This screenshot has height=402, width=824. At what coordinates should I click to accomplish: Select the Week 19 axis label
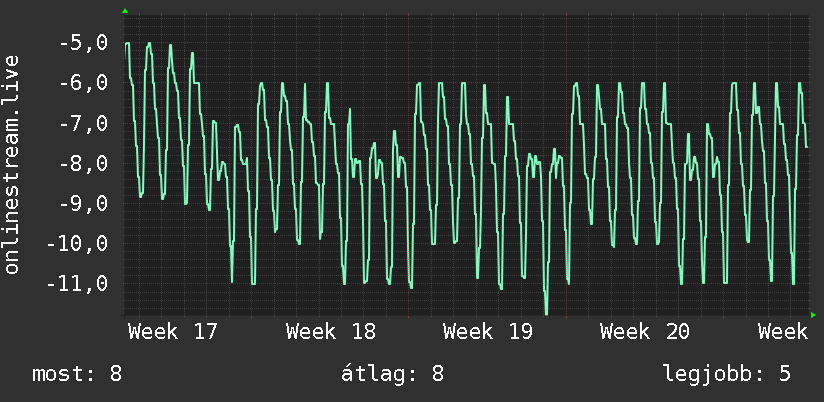(x=488, y=332)
